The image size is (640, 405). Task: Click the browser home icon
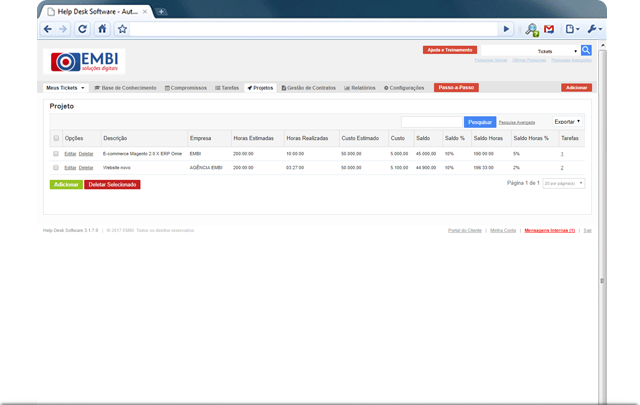pyautogui.click(x=102, y=29)
